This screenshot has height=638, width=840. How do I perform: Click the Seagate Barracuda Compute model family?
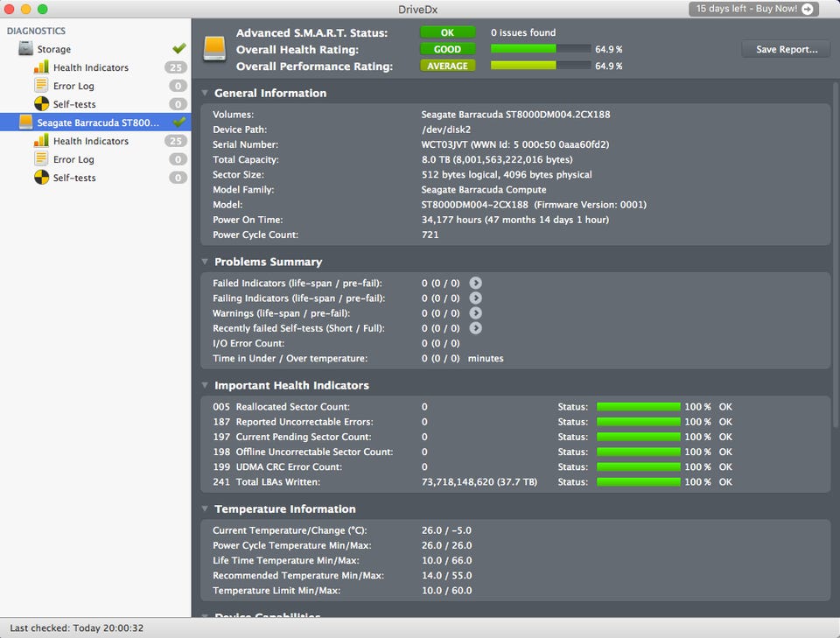pyautogui.click(x=484, y=190)
